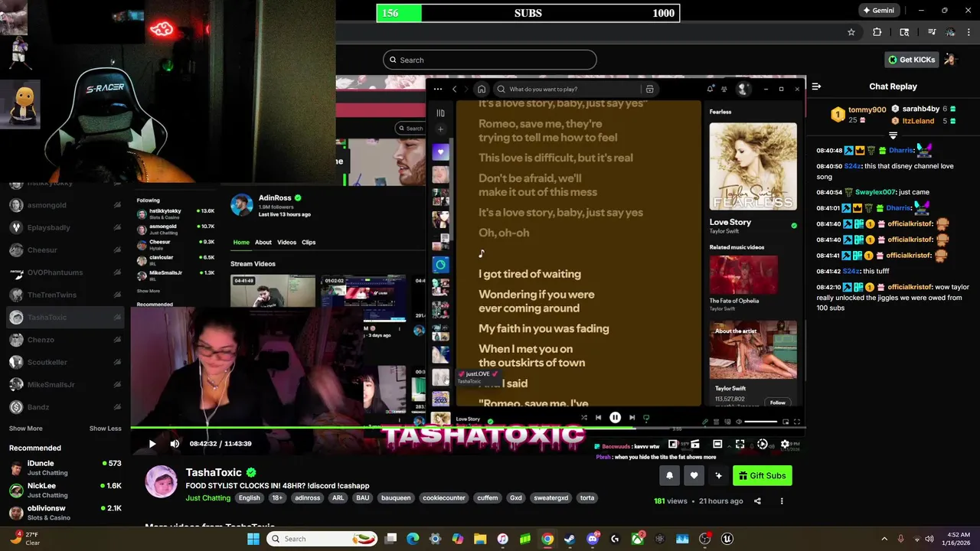
Task: Mute the Kick video player
Action: 175,444
